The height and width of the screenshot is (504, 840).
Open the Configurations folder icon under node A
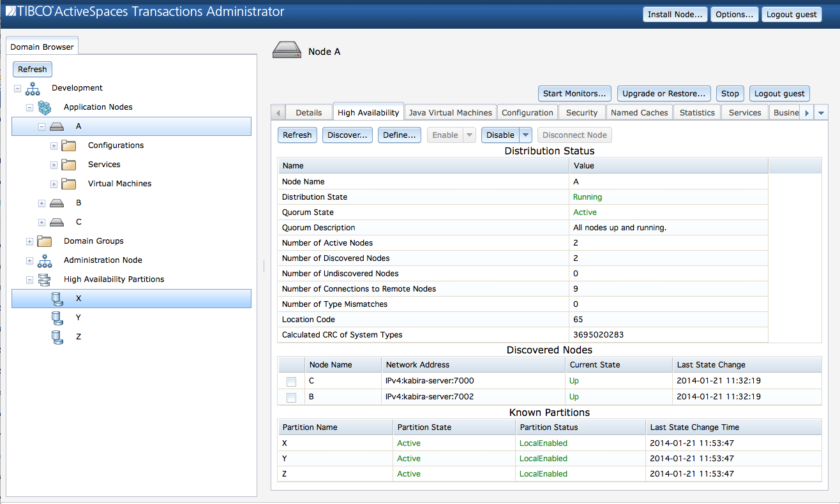tap(68, 145)
